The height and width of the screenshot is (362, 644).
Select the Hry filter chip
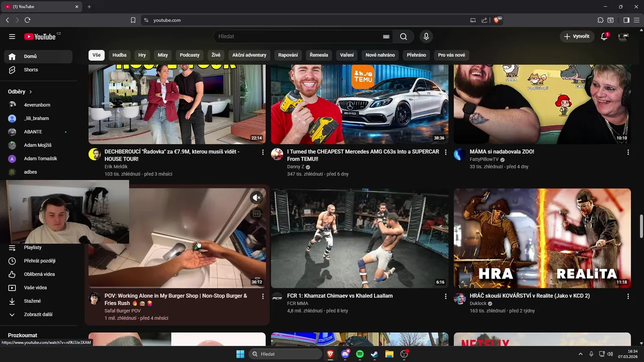[142, 55]
